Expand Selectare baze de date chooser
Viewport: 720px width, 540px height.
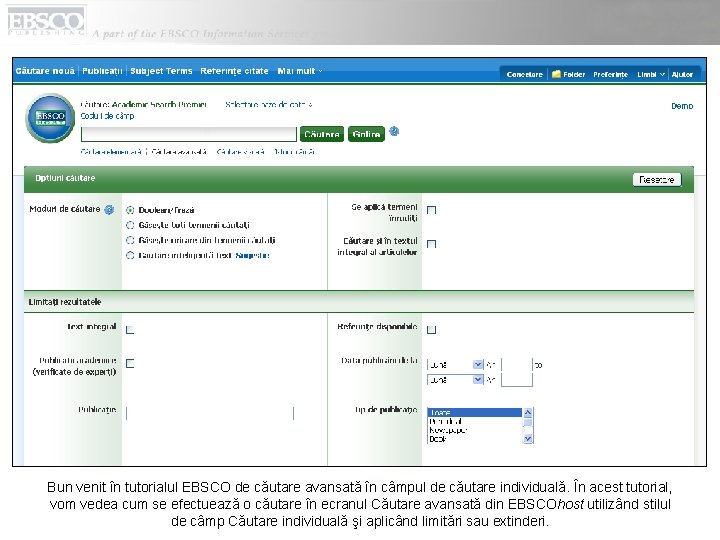[x=269, y=105]
